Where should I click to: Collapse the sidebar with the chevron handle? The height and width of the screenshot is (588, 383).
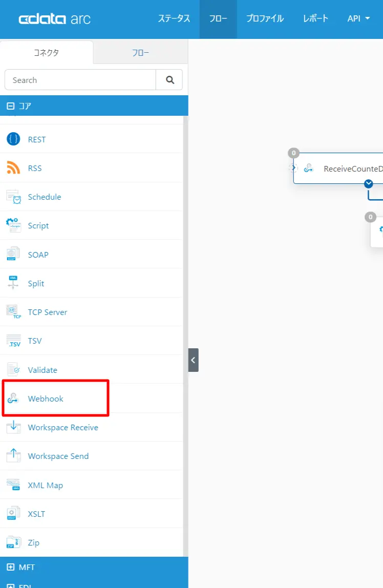click(x=194, y=360)
